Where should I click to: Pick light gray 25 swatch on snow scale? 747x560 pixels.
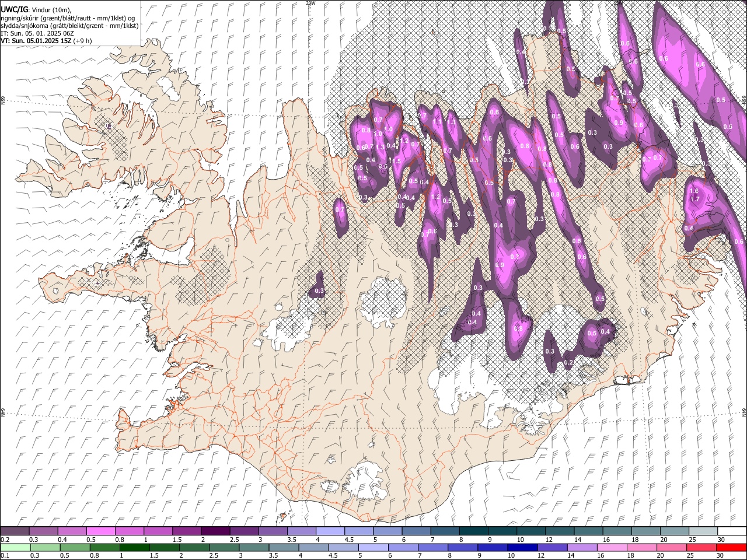pyautogui.click(x=703, y=531)
